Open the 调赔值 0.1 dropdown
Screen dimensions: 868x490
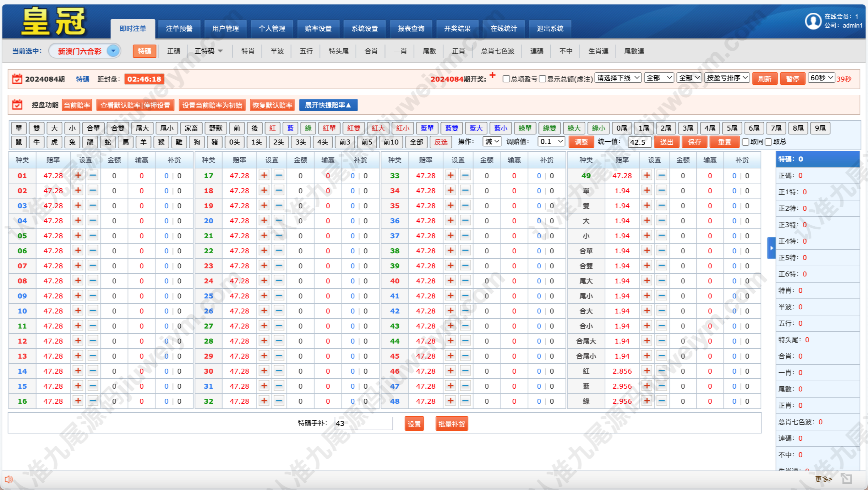[551, 142]
